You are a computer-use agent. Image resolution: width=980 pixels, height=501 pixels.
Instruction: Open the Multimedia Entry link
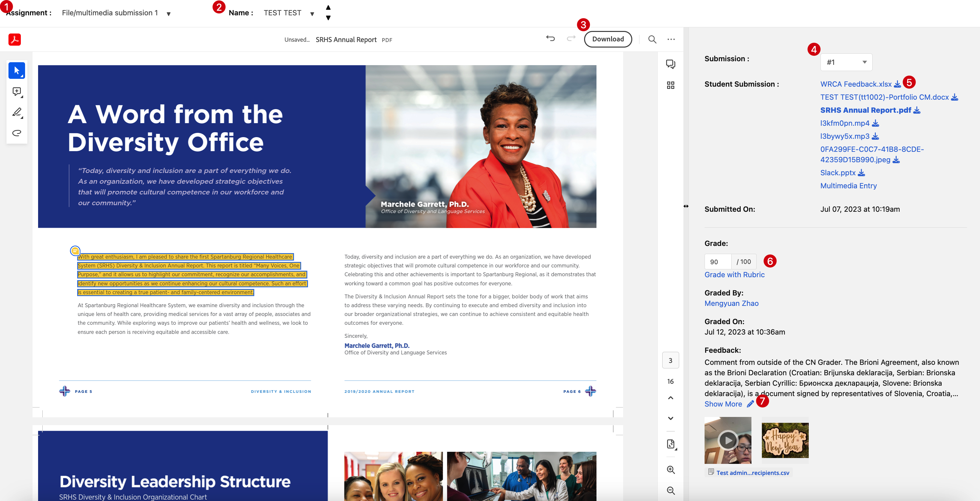tap(848, 186)
